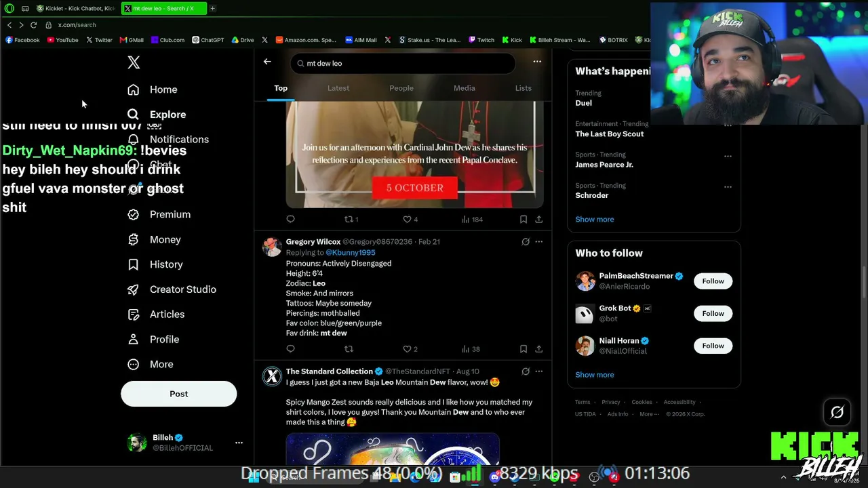868x488 pixels.
Task: Follow Niall Horan
Action: pos(713,346)
